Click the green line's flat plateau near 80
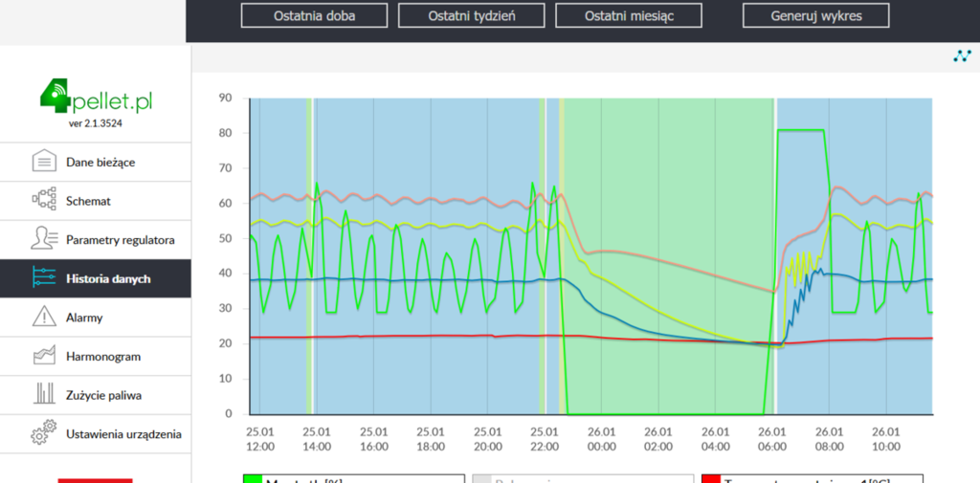The width and height of the screenshot is (980, 483). click(x=800, y=131)
